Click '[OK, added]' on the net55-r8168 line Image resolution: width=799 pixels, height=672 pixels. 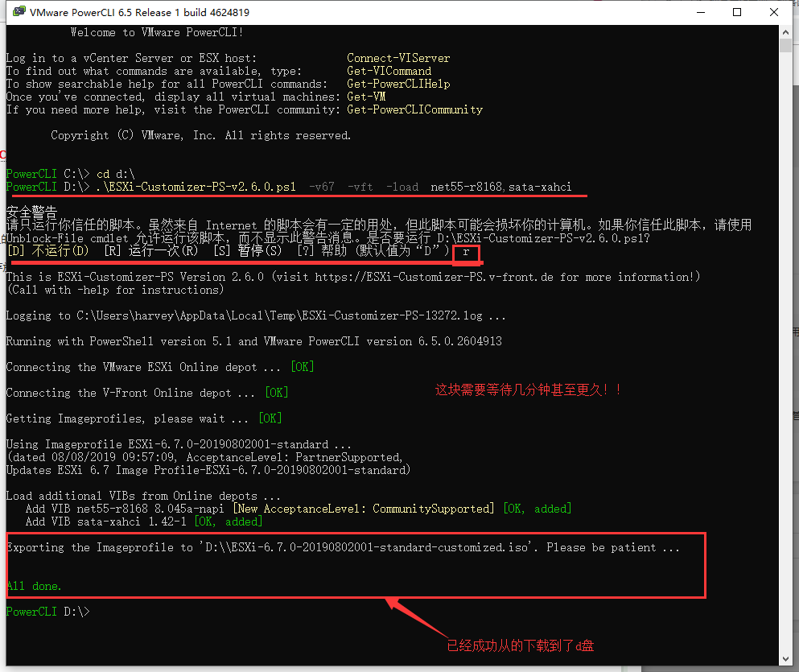(537, 509)
